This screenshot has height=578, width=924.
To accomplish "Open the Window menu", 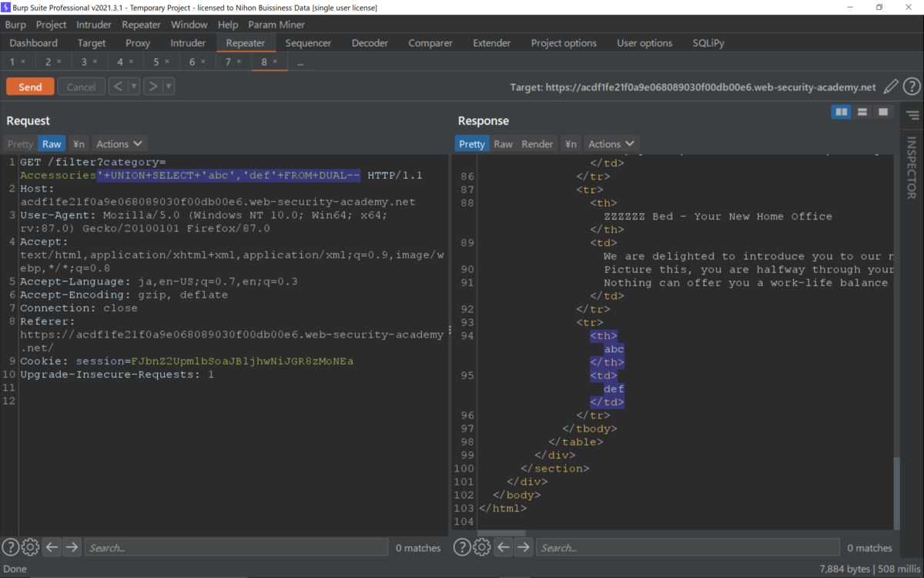I will click(x=189, y=25).
